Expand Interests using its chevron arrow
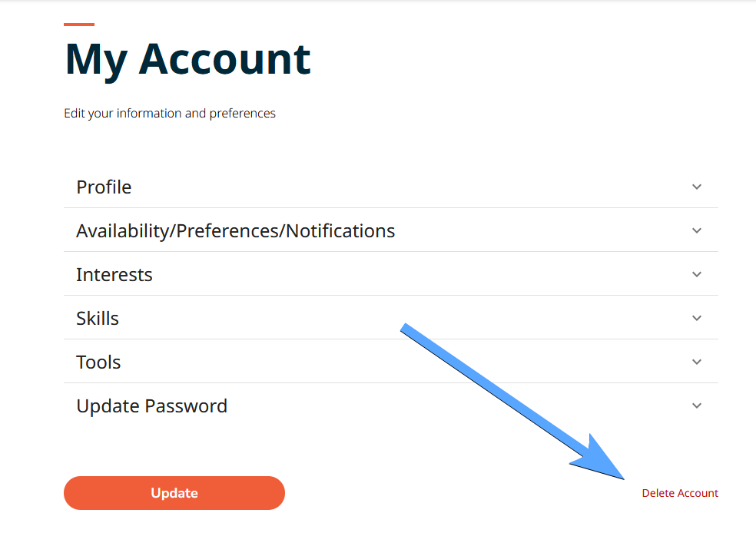The height and width of the screenshot is (556, 756). pos(697,274)
